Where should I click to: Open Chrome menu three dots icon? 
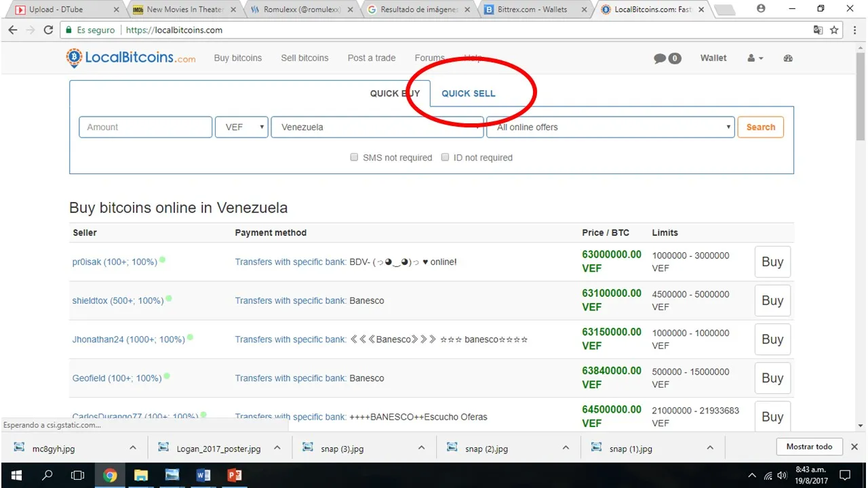tap(854, 30)
